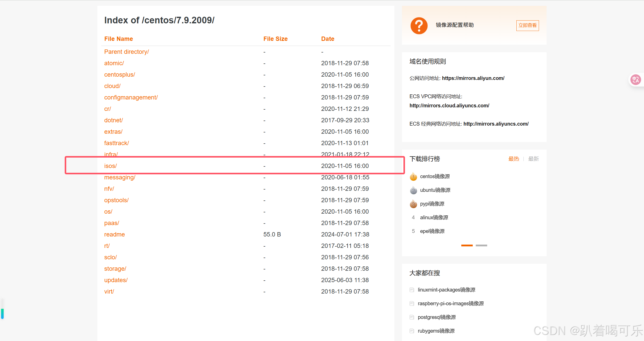
Task: Click document icon beside postgresql镜像源
Action: point(412,317)
